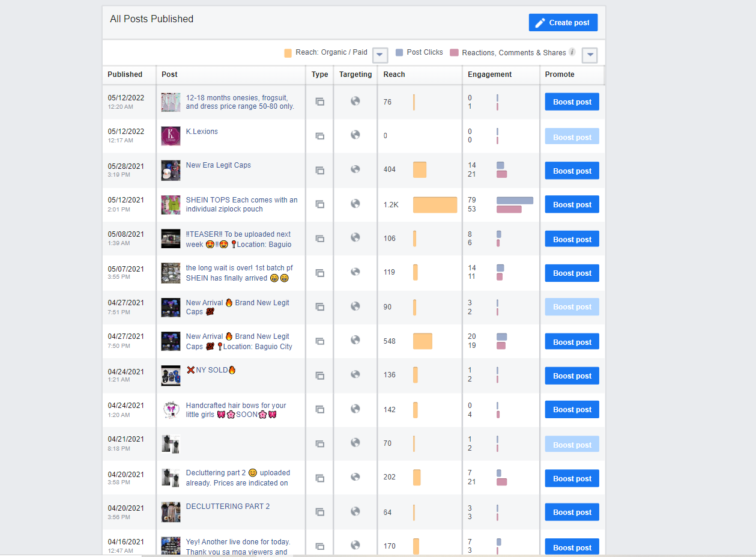Click the globe targeting icon for NY SOLD post

[355, 374]
